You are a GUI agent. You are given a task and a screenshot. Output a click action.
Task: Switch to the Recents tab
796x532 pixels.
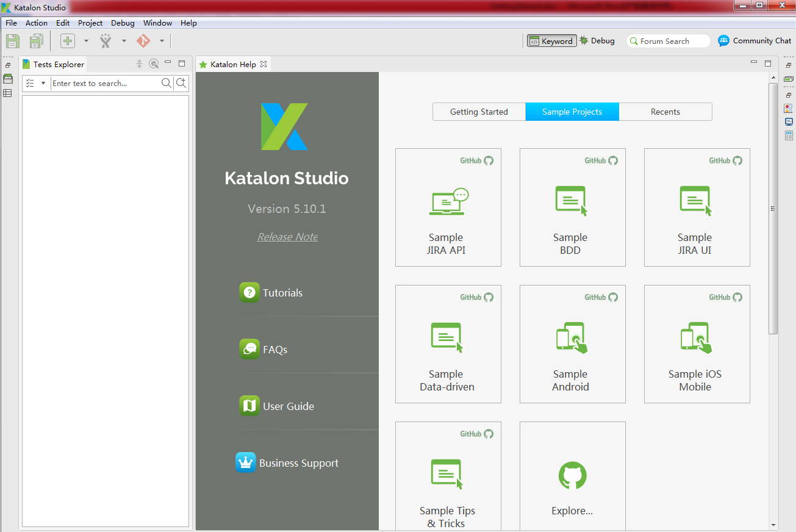(665, 112)
